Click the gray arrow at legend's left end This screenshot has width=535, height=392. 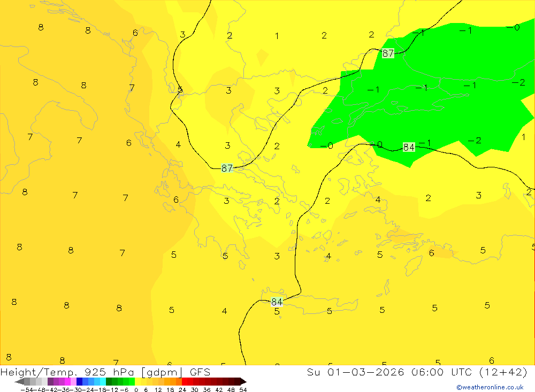19,381
